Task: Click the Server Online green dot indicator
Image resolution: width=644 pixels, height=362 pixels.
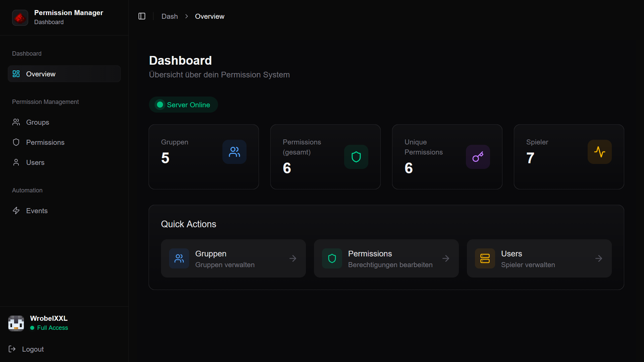Action: 160,104
